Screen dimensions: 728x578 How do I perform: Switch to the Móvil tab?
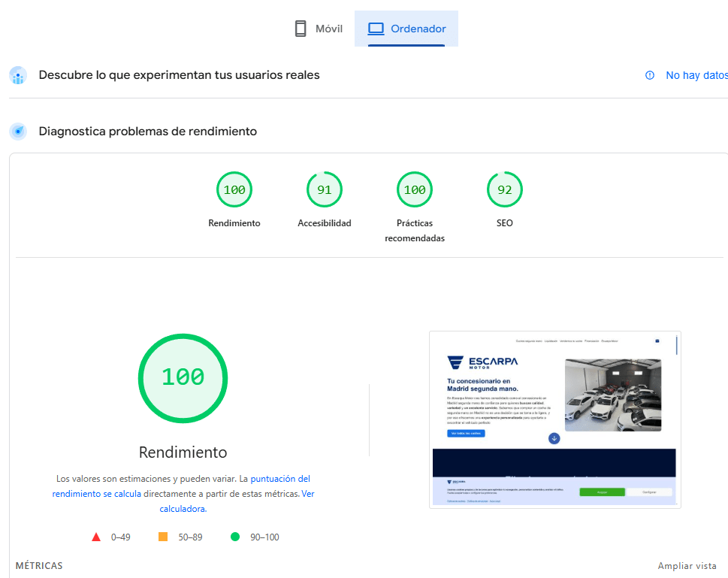pos(319,29)
